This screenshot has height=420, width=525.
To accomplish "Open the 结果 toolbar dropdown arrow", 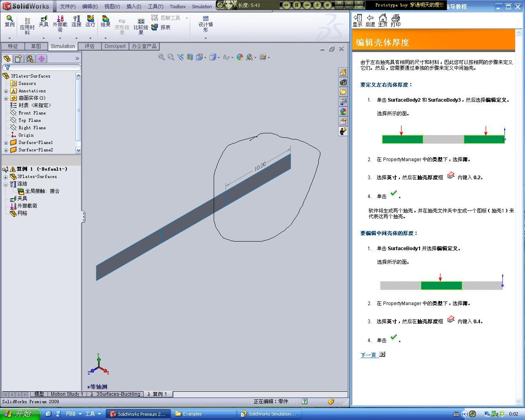I will [105, 38].
